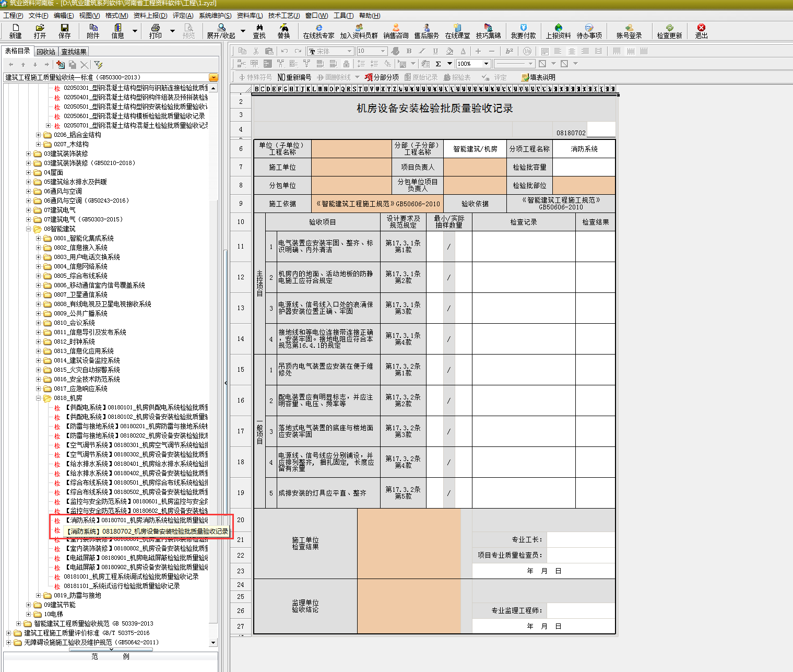The height and width of the screenshot is (672, 793).
Task: Collapse the 0818_机房 folder node
Action: tap(39, 398)
